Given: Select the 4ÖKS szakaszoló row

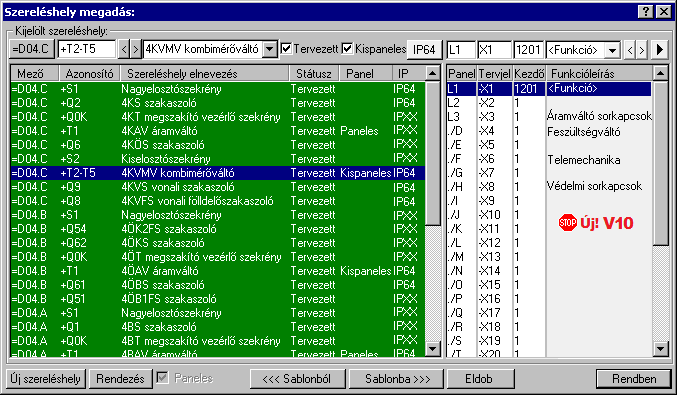Looking at the screenshot, I should (218, 243).
